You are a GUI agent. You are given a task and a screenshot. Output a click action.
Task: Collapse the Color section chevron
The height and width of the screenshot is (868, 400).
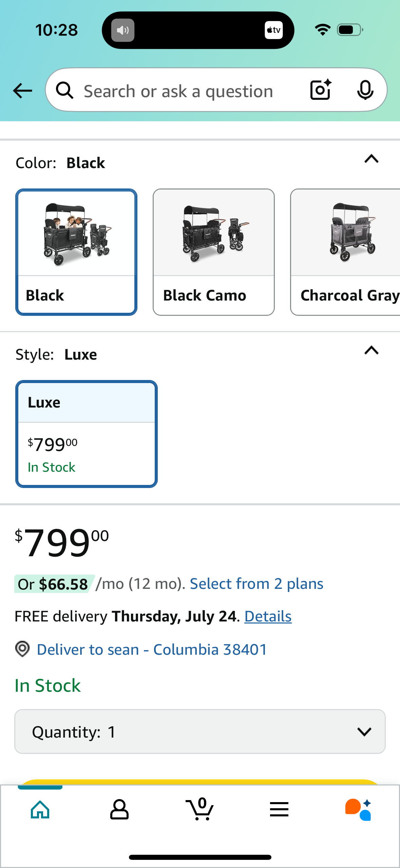[x=371, y=159]
